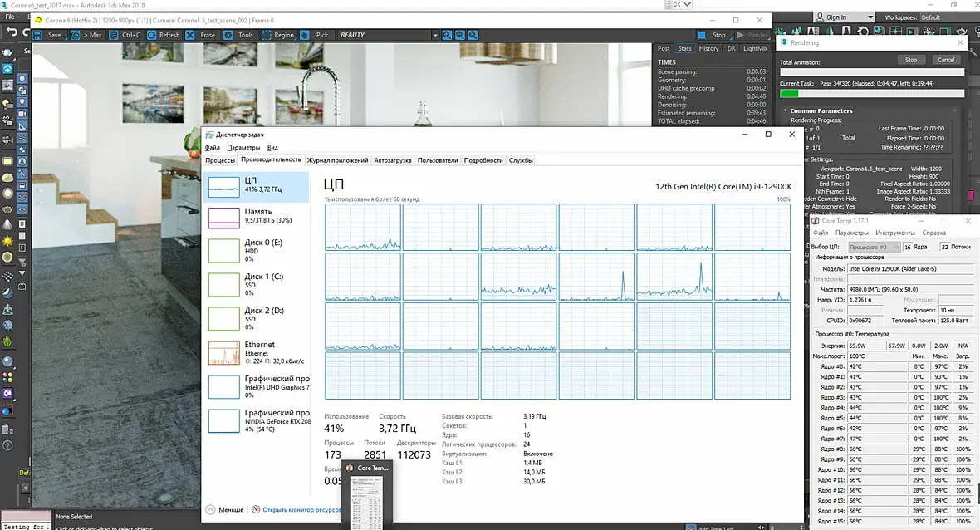The width and height of the screenshot is (980, 530).
Task: Open Открыть монитор ресурсов link
Action: tap(297, 509)
